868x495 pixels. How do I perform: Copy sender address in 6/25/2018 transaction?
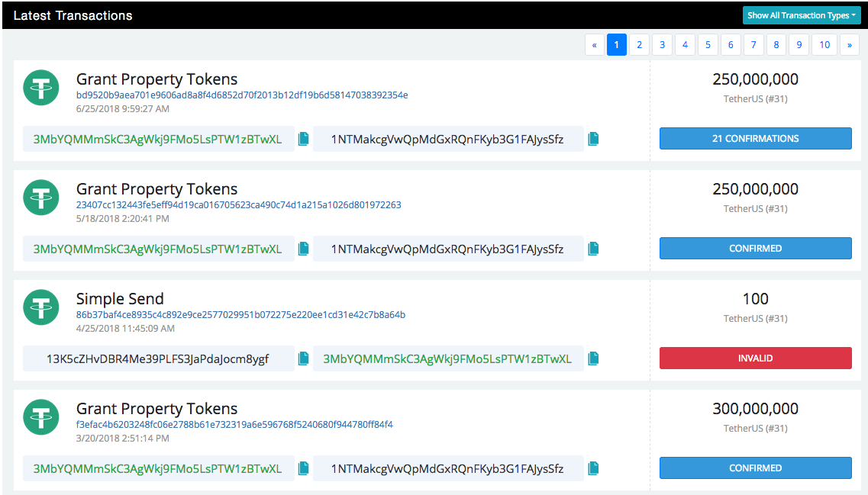pyautogui.click(x=303, y=139)
